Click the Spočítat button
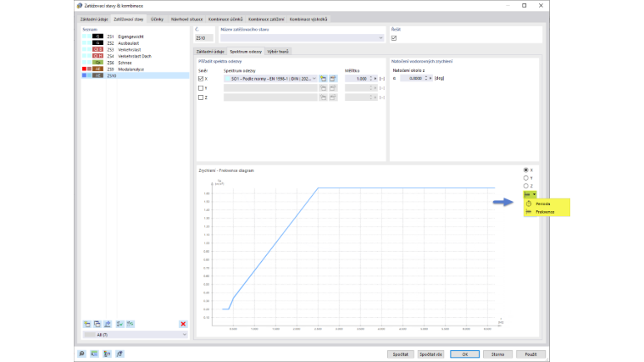 (x=401, y=354)
